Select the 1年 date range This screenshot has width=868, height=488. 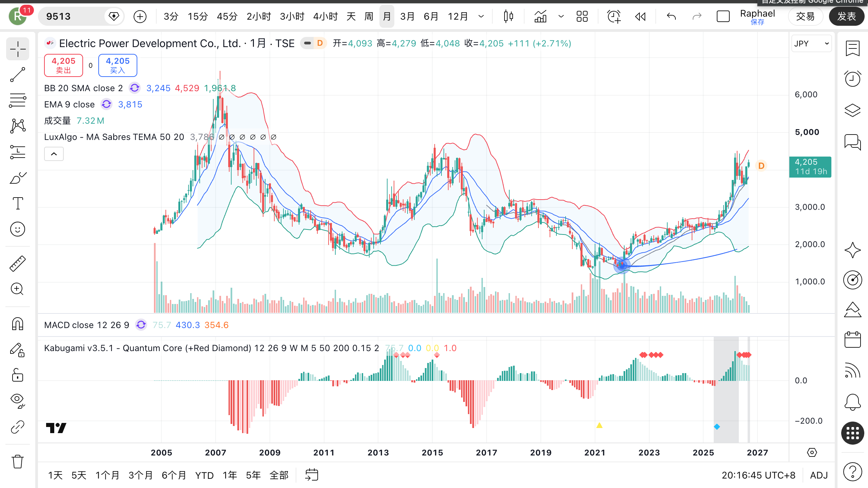point(230,475)
